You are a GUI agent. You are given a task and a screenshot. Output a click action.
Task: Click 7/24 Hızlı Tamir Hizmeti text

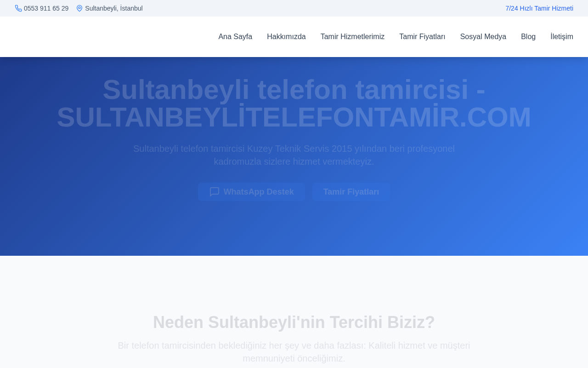(539, 8)
